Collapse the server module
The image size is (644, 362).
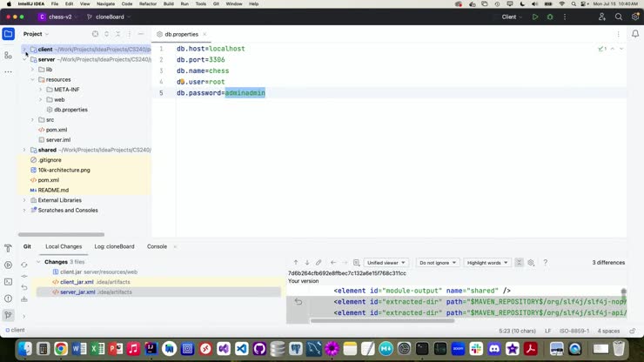coord(24,59)
